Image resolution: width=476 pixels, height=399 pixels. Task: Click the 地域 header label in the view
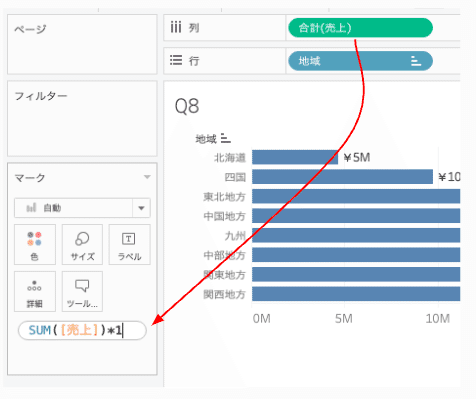(206, 139)
